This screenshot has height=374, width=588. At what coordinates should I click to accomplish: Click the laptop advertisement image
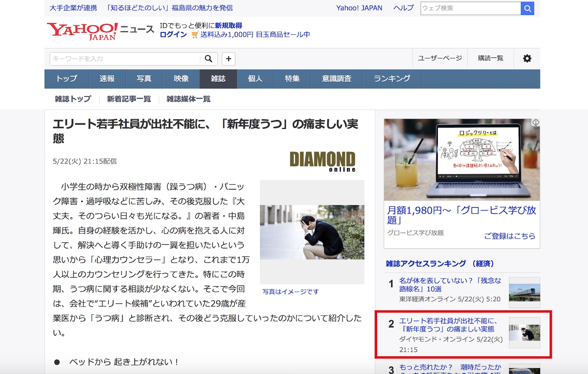[x=462, y=160]
